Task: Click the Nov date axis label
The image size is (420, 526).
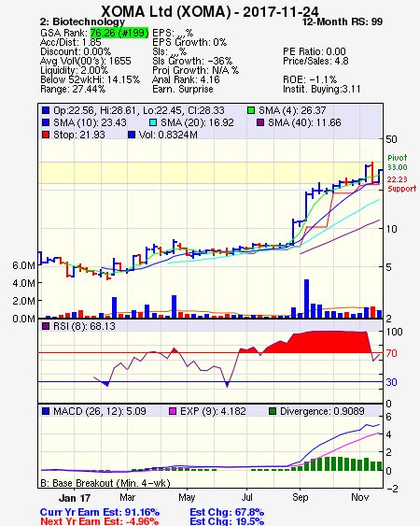Action: (x=360, y=497)
